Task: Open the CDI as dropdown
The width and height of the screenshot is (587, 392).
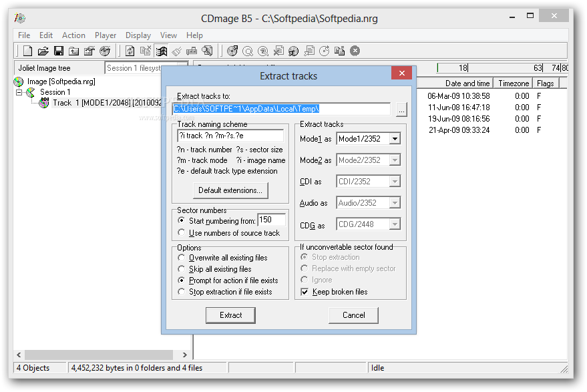Action: pos(395,182)
